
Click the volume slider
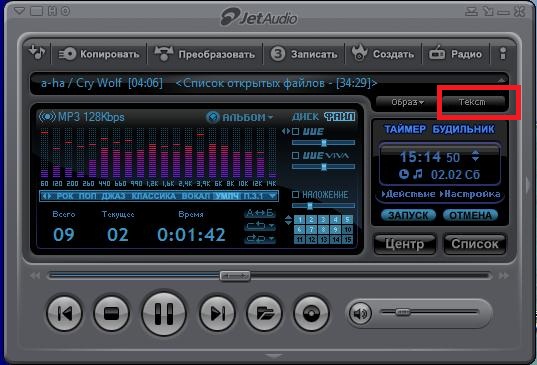pos(430,312)
